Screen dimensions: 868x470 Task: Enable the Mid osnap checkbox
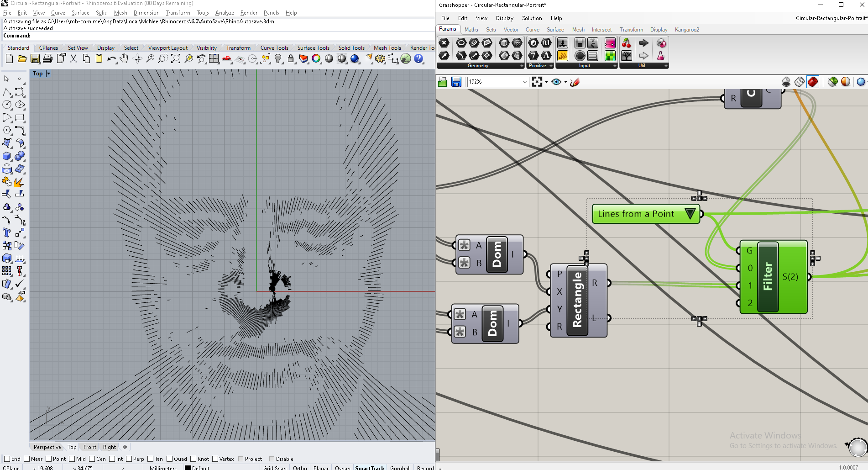point(72,459)
